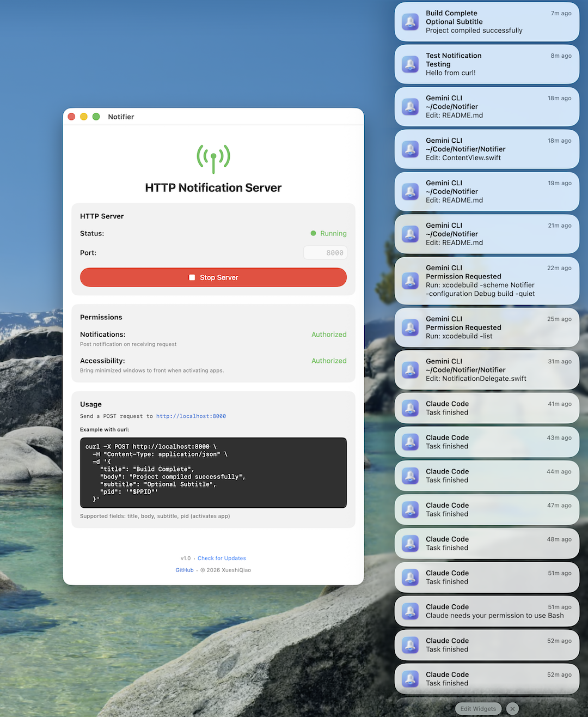Click the Port number input field
Screen dimensions: 588x717
325,253
